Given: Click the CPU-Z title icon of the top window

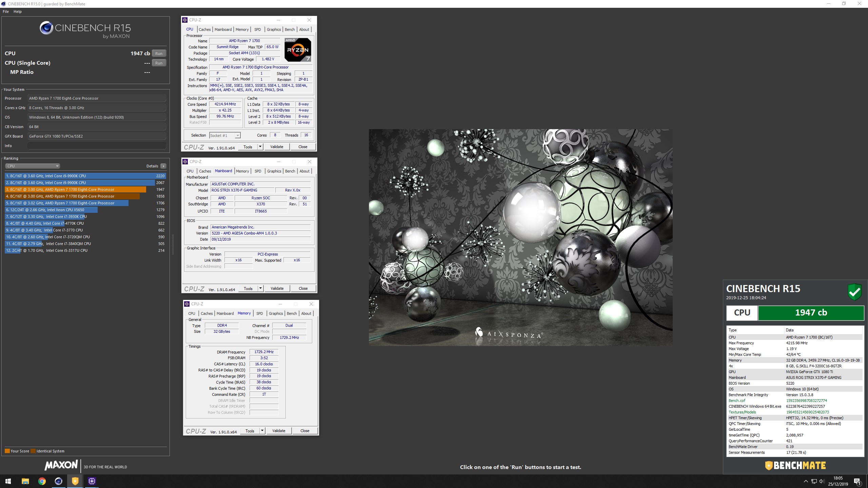Looking at the screenshot, I should 185,20.
